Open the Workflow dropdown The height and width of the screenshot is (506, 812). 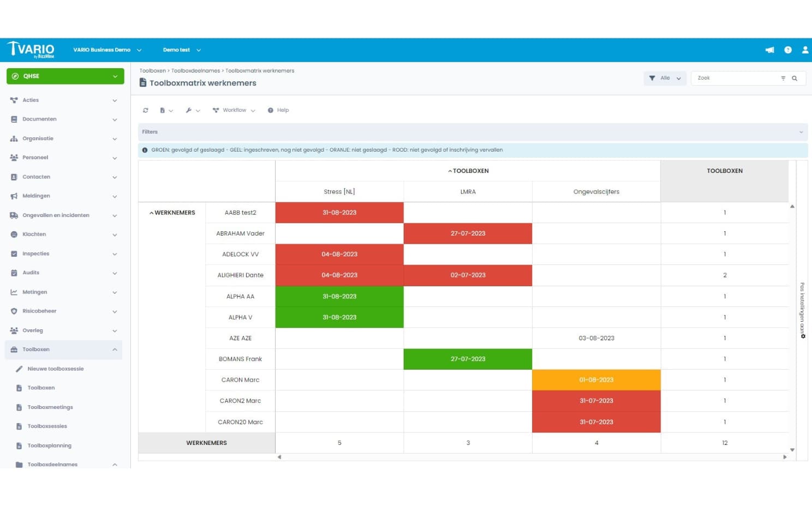[234, 110]
